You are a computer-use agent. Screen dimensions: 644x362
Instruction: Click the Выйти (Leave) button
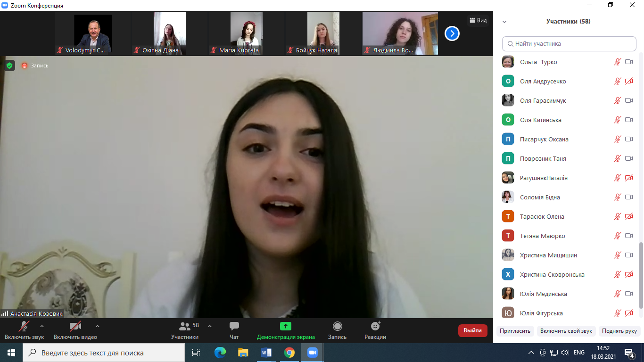click(x=472, y=330)
